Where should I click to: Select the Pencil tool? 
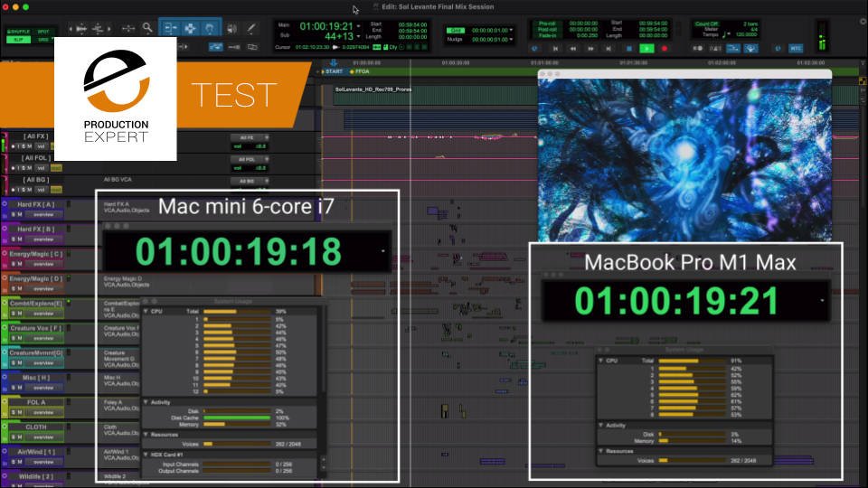[x=251, y=28]
